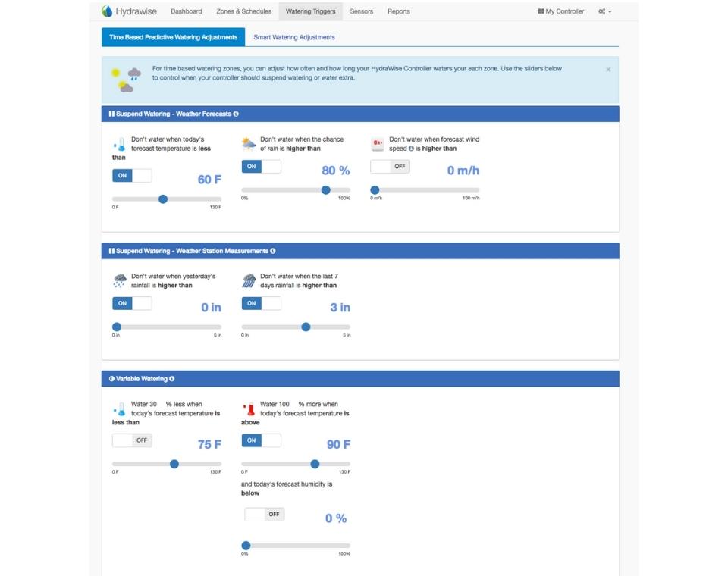This screenshot has width=728, height=576.
Task: Open the My Controller menu
Action: (561, 11)
